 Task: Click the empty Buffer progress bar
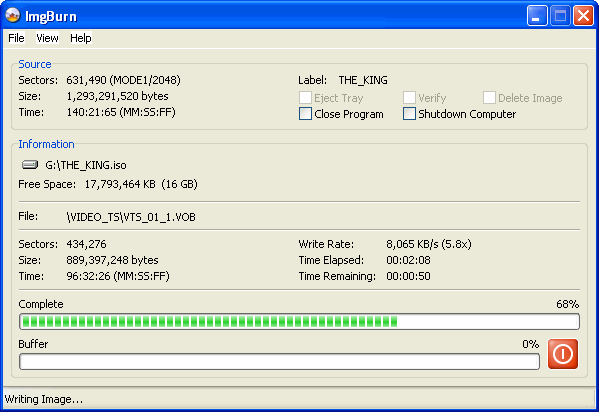279,362
